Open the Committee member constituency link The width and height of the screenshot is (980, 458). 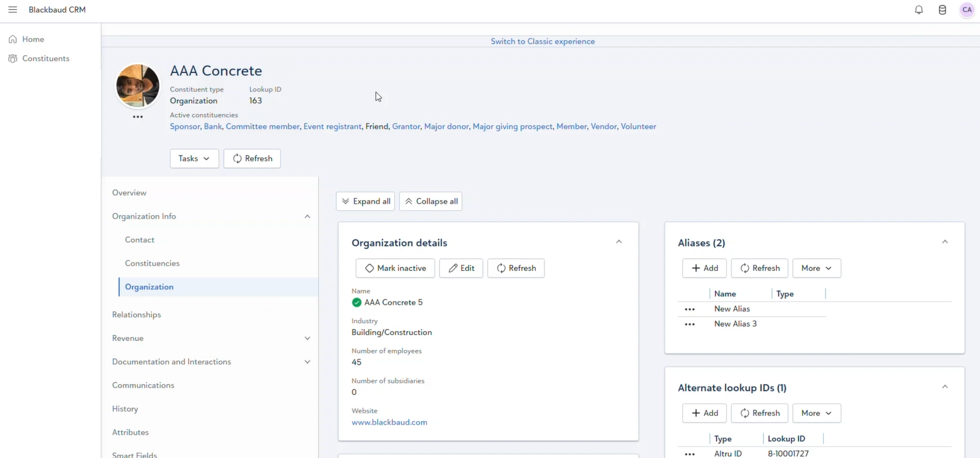point(263,127)
